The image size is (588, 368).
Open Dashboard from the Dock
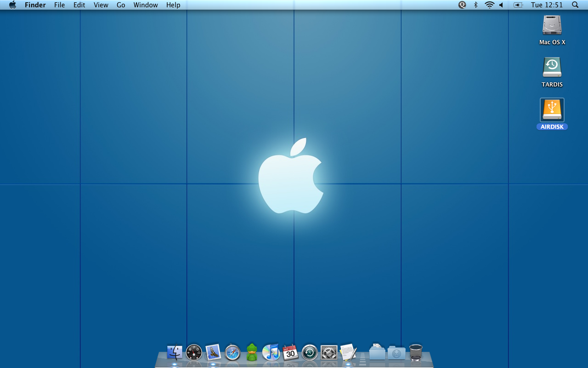click(194, 353)
